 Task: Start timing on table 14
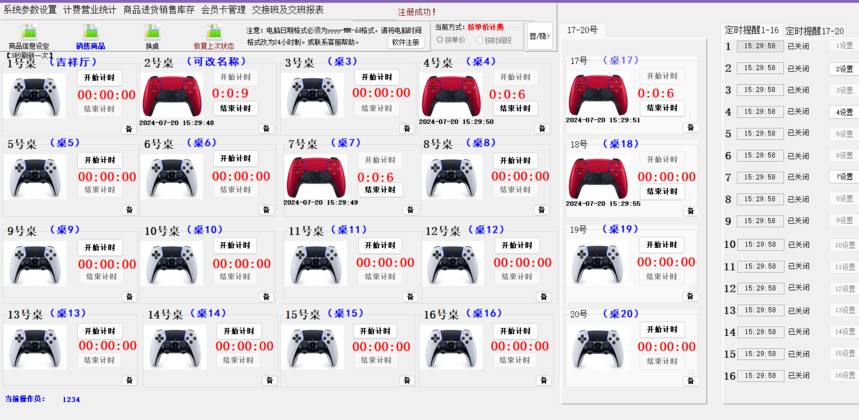239,331
